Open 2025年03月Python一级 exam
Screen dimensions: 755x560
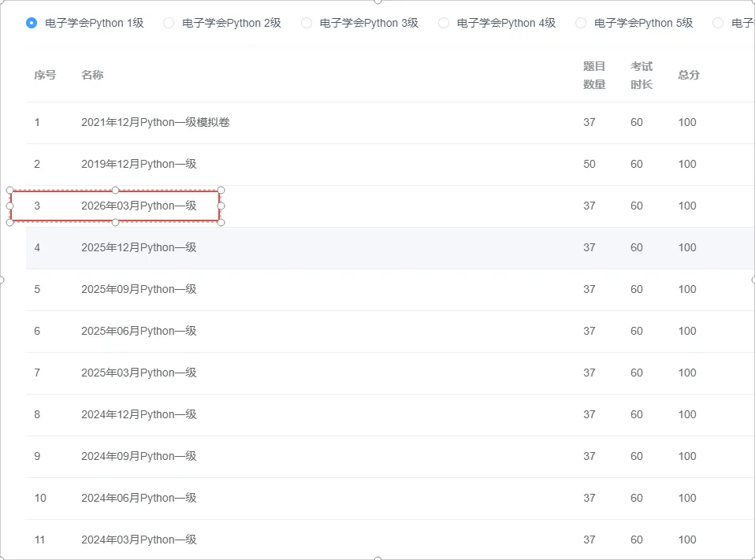point(139,373)
